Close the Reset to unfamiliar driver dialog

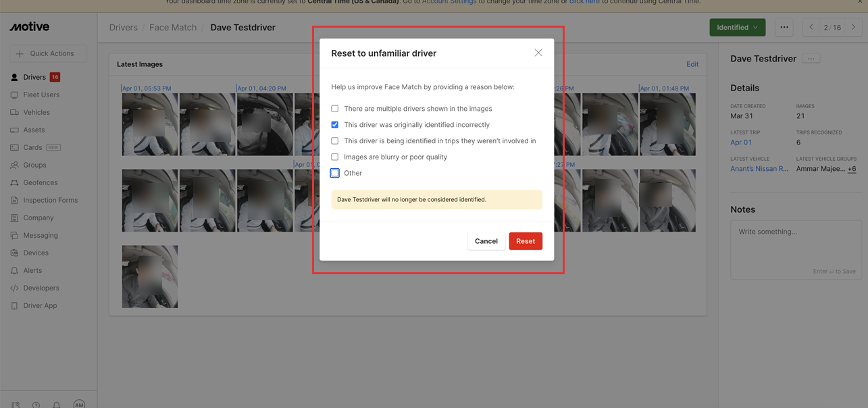coord(538,53)
